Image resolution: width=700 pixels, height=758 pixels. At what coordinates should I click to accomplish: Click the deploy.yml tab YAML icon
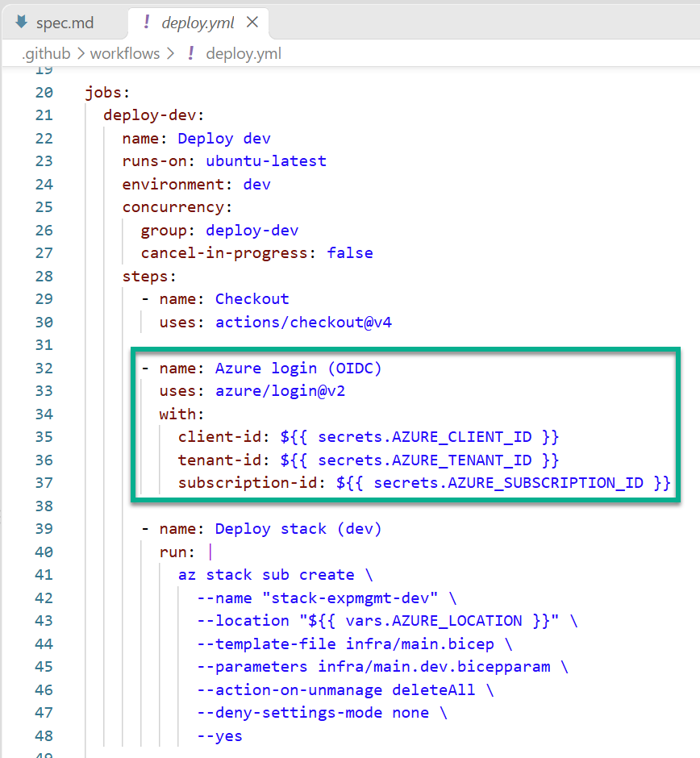pos(147,23)
